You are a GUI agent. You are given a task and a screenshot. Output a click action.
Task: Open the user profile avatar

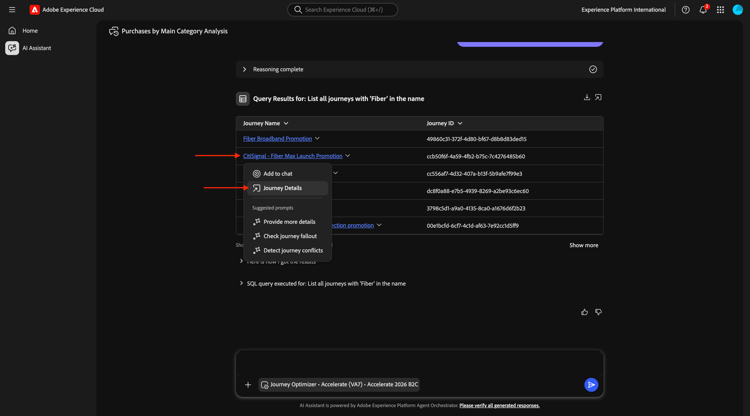coord(738,10)
